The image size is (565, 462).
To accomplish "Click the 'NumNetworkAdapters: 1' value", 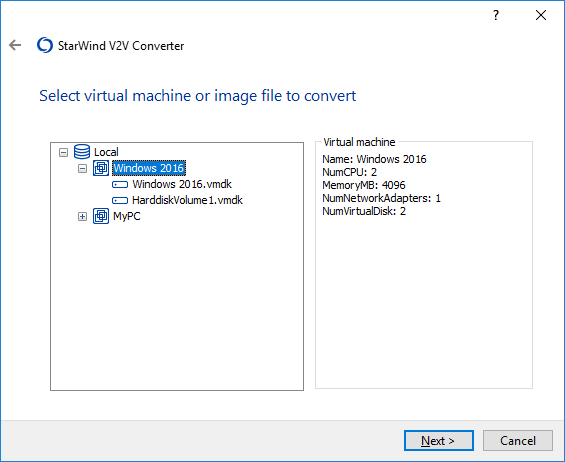I will (381, 198).
